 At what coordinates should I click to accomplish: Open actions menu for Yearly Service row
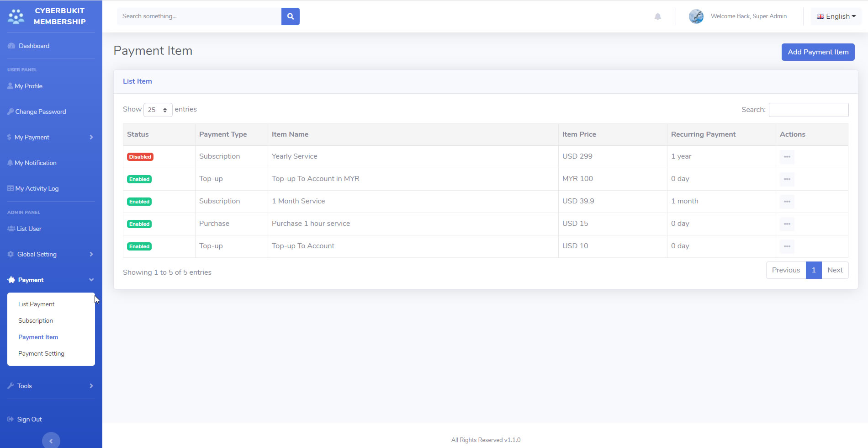787,157
